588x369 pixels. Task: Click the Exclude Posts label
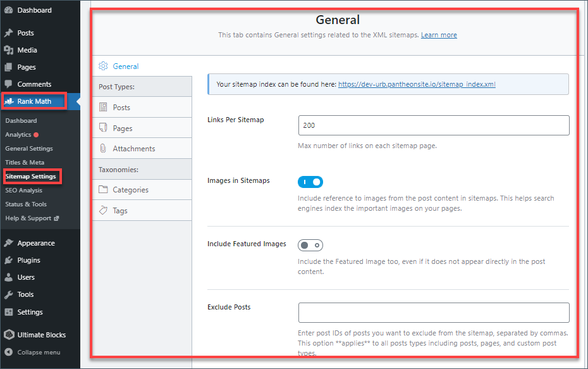click(229, 307)
